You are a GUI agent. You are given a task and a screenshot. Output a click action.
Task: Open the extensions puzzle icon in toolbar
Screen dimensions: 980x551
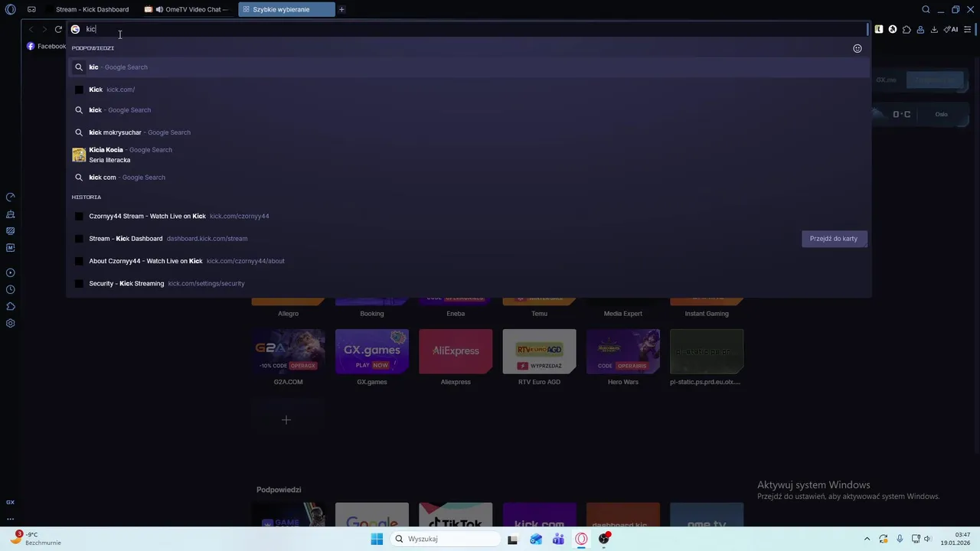click(906, 29)
